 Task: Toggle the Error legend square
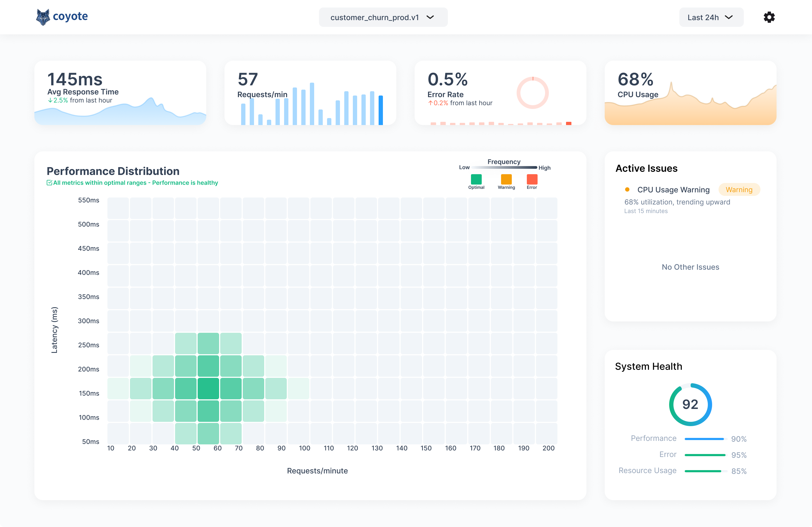[x=532, y=179]
